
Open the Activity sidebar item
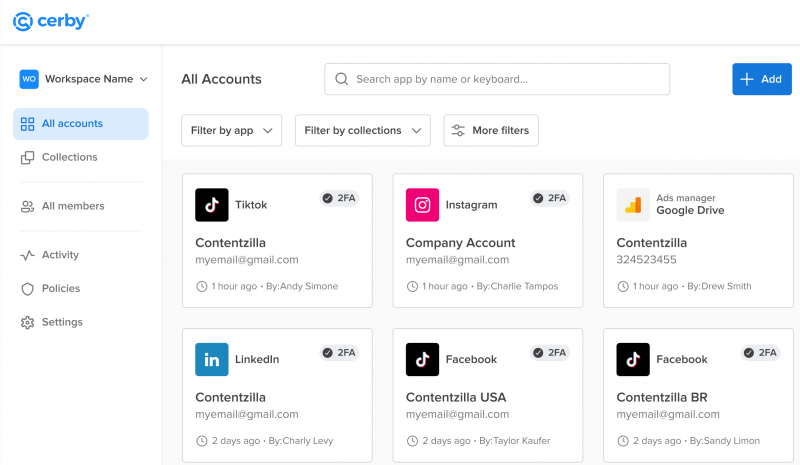[60, 255]
